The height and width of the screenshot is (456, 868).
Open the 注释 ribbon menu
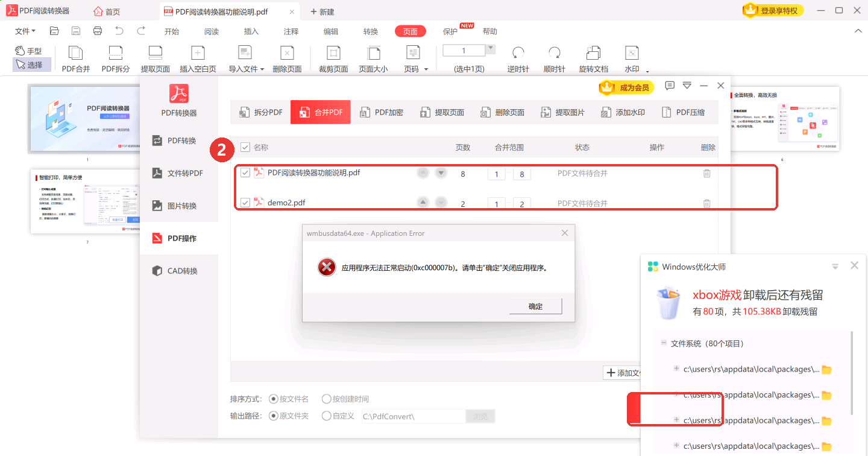(x=291, y=31)
